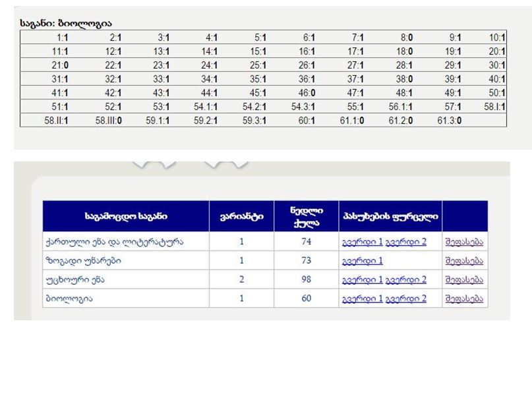
Task: Click answer cell 15:1
Action: click(x=258, y=51)
